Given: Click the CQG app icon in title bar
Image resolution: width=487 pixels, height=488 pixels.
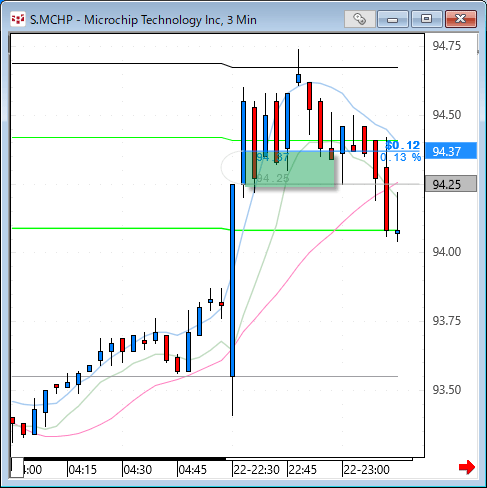Looking at the screenshot, I should pyautogui.click(x=18, y=19).
